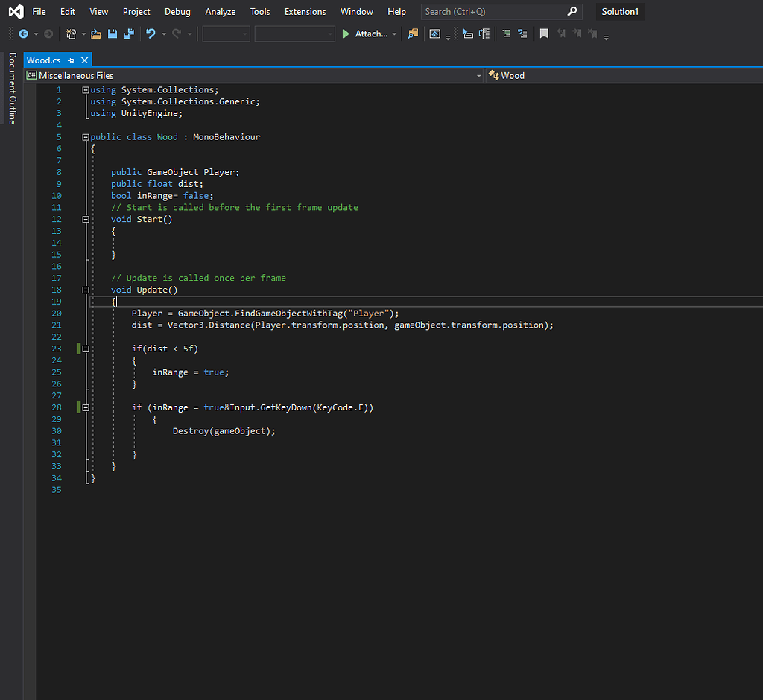763x700 pixels.
Task: Toggle a bookmark with the bookmark icon
Action: tap(544, 34)
